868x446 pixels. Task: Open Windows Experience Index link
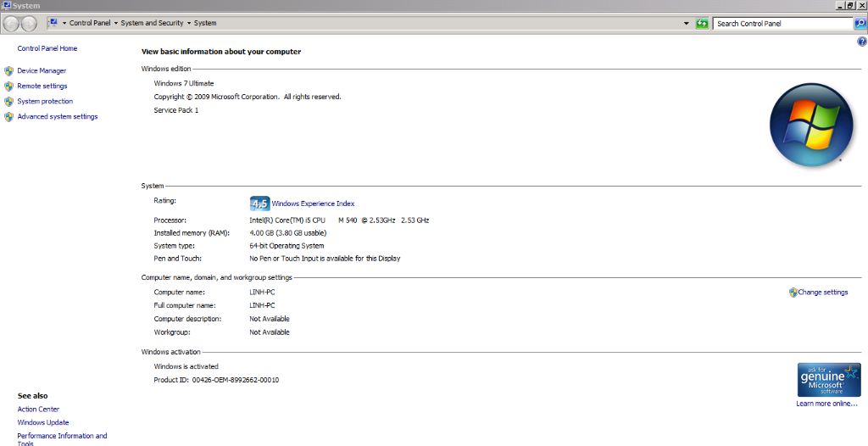coord(313,203)
